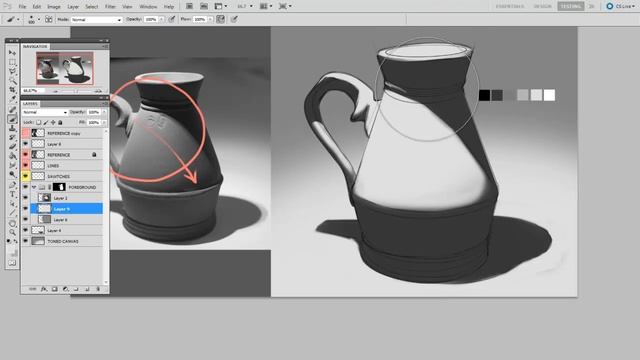Select the Clone Stamp tool

[x=12, y=128]
